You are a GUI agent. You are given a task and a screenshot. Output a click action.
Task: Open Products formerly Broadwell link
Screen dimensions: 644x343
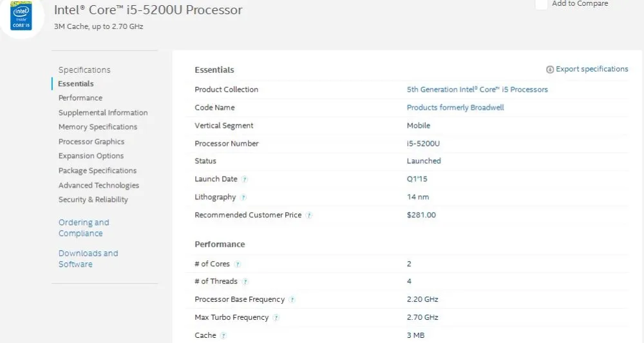click(455, 107)
